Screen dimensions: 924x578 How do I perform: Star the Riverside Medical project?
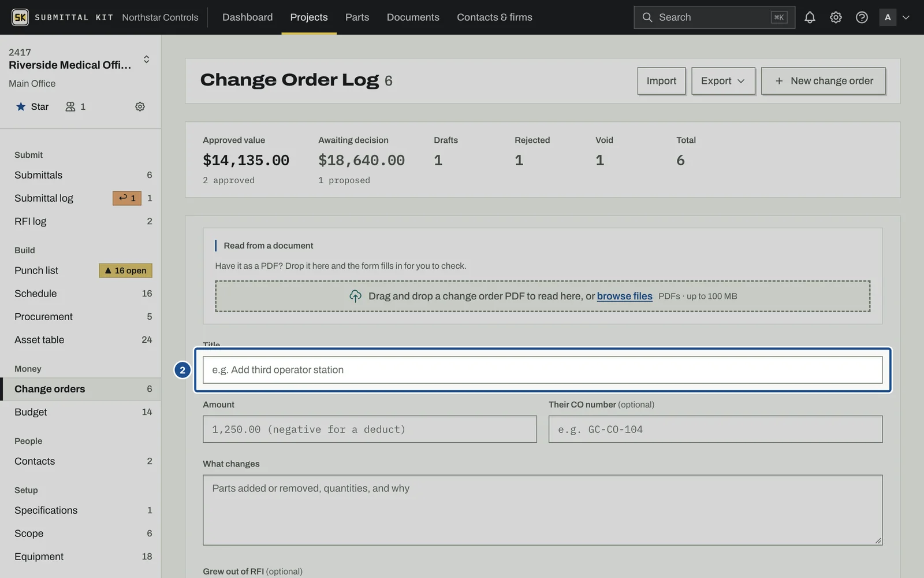32,106
